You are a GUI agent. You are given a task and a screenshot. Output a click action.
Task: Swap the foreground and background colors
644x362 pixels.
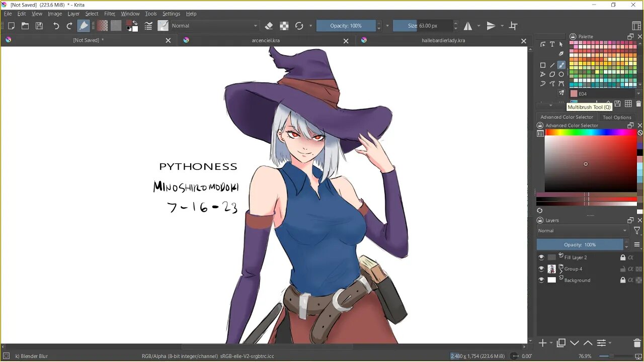click(135, 23)
